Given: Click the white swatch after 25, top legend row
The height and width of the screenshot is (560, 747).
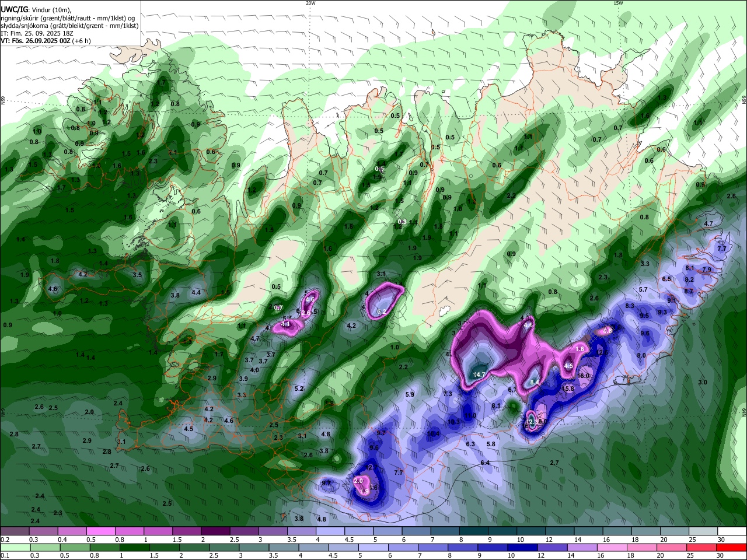Looking at the screenshot, I should pyautogui.click(x=732, y=531).
